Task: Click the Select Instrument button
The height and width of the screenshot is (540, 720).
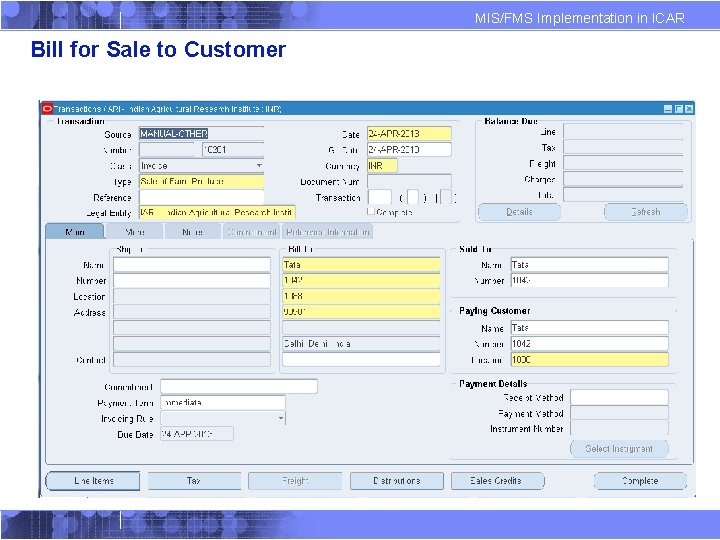Action: pyautogui.click(x=619, y=449)
